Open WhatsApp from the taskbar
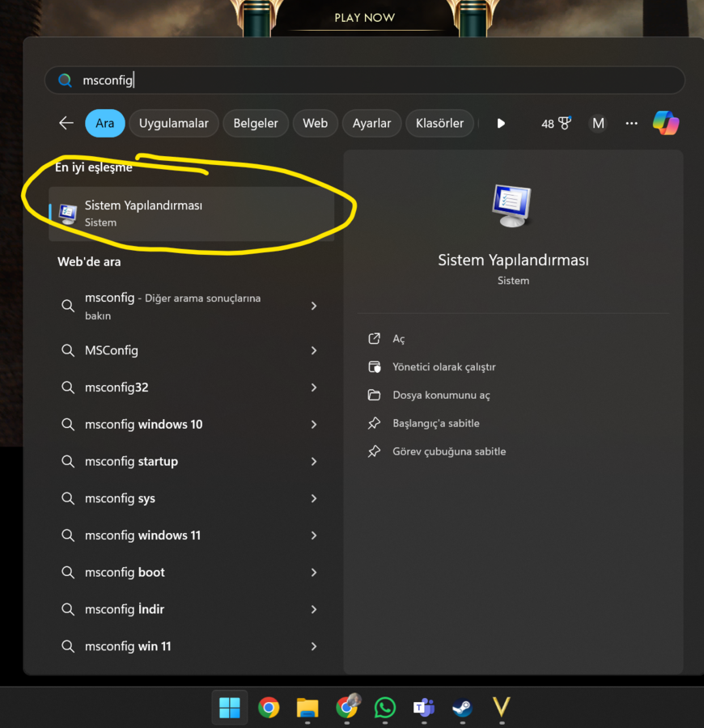The width and height of the screenshot is (704, 728). pos(385,708)
